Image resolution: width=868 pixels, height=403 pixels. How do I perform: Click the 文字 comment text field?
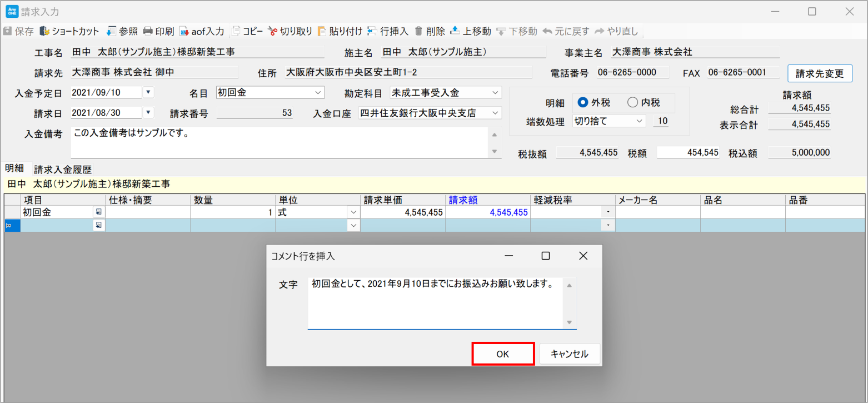[x=436, y=303]
